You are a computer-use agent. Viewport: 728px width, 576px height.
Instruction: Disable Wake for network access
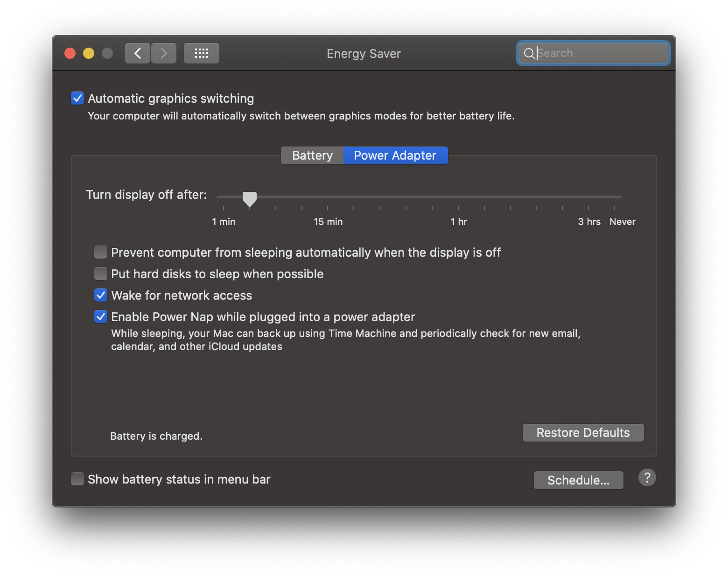click(100, 295)
